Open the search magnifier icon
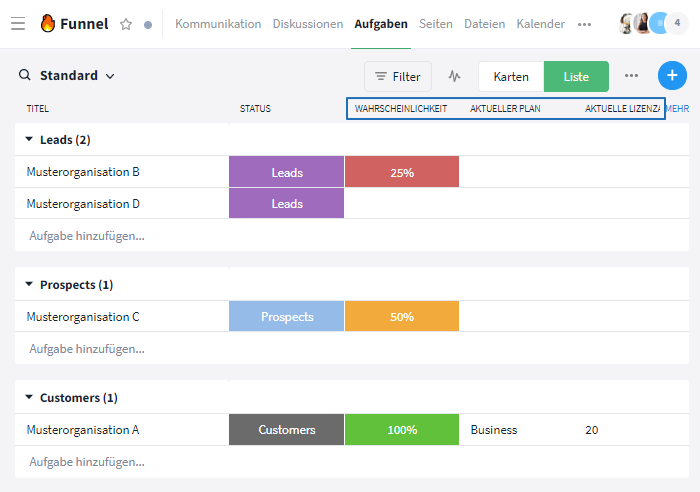 click(25, 75)
